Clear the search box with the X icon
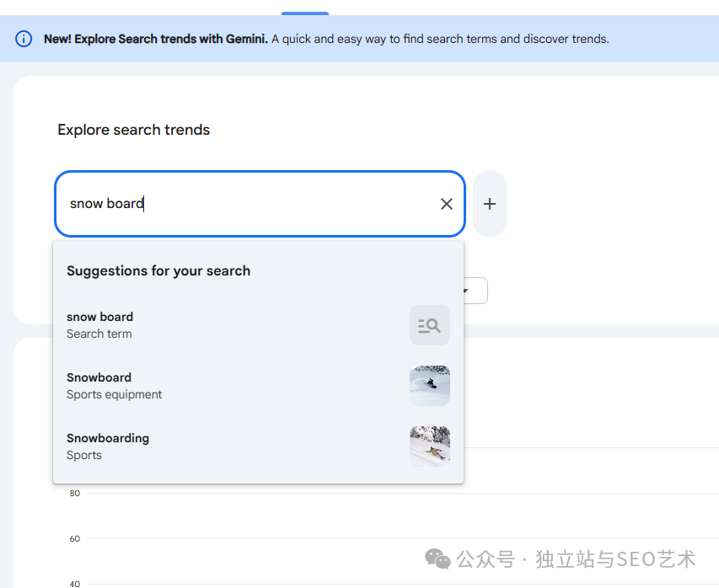This screenshot has width=719, height=588. coord(447,204)
